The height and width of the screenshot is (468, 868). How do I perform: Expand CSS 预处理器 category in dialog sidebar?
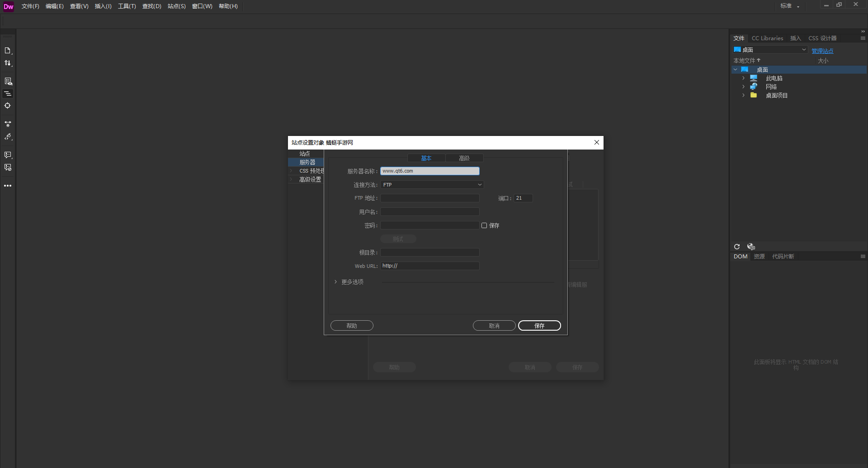coord(291,171)
